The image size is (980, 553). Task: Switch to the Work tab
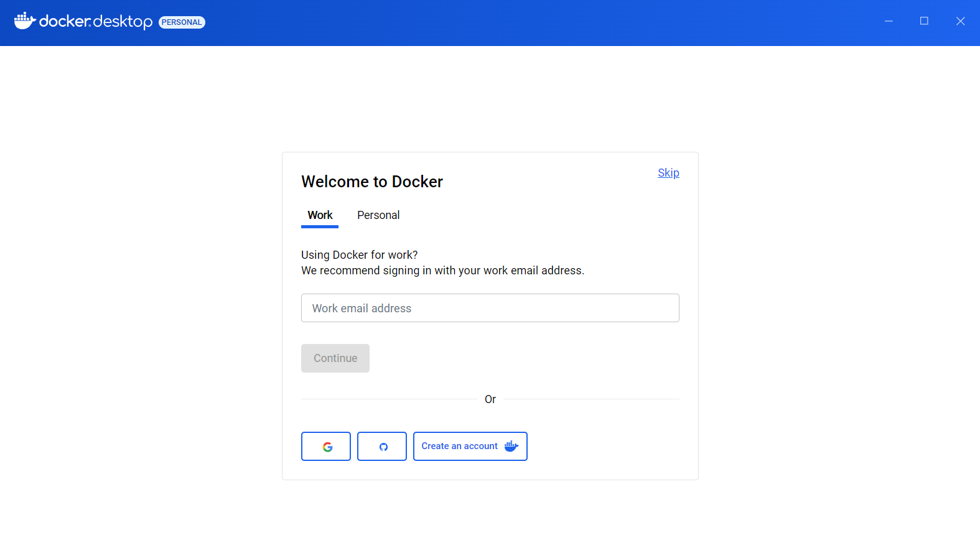coord(320,215)
